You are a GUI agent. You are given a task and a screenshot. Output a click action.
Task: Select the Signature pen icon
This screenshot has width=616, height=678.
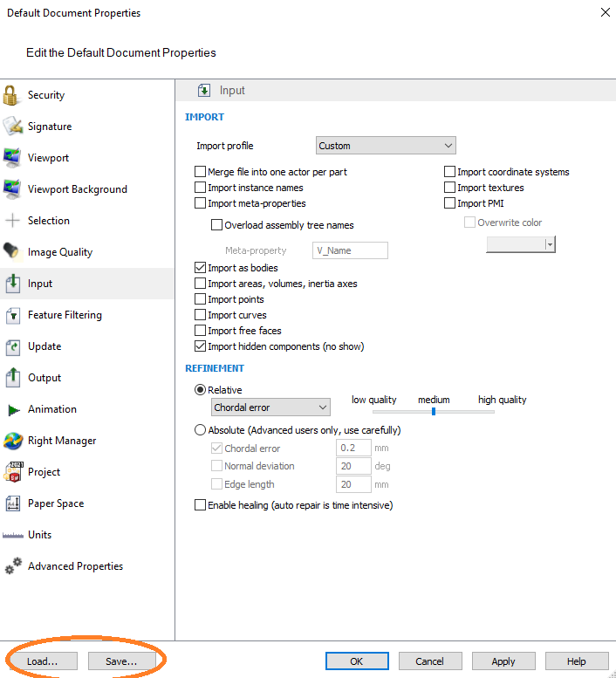[12, 127]
